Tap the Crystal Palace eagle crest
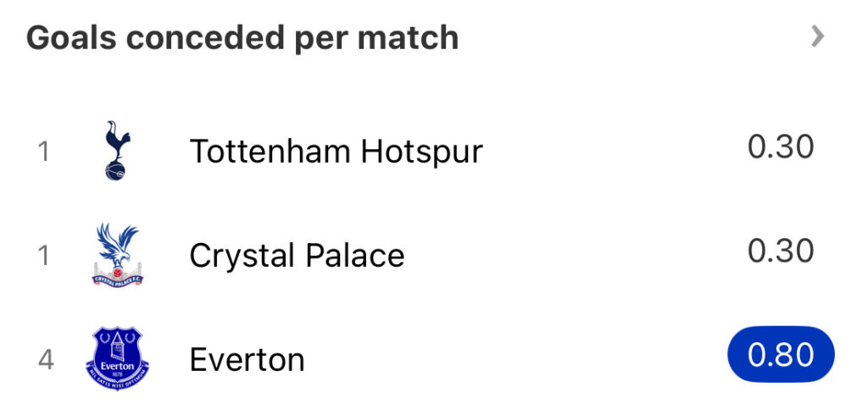Image resolution: width=868 pixels, height=415 pixels. pyautogui.click(x=117, y=255)
